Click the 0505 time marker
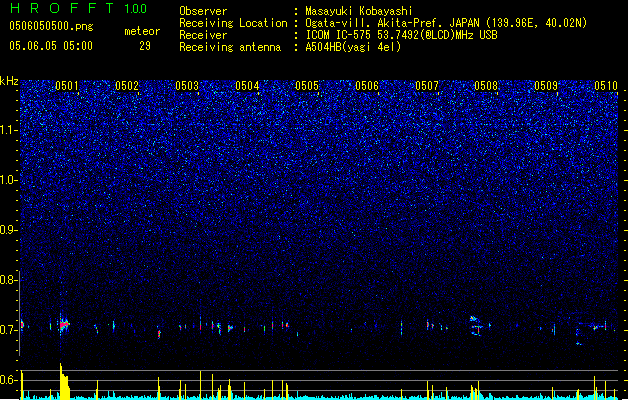The width and height of the screenshot is (629, 400). click(x=307, y=86)
